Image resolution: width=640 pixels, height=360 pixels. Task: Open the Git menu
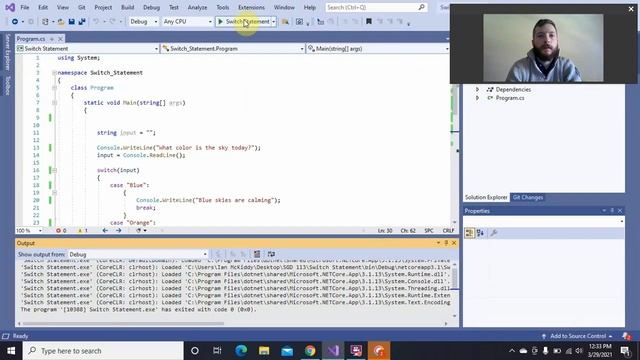[x=82, y=7]
